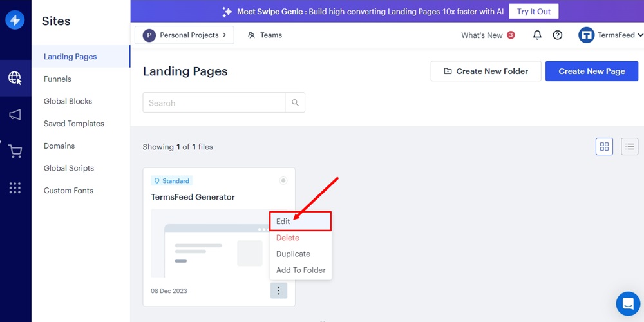Click the search magnifier icon
This screenshot has height=322, width=644.
click(x=295, y=102)
